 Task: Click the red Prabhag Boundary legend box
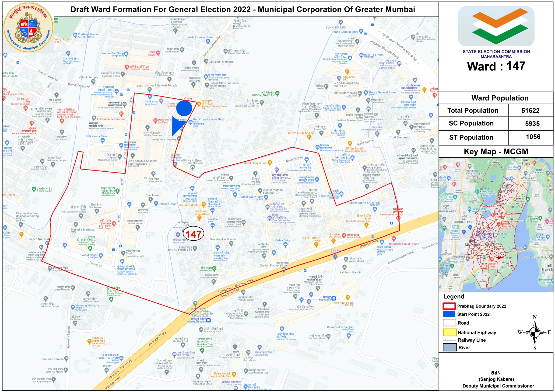(x=449, y=306)
